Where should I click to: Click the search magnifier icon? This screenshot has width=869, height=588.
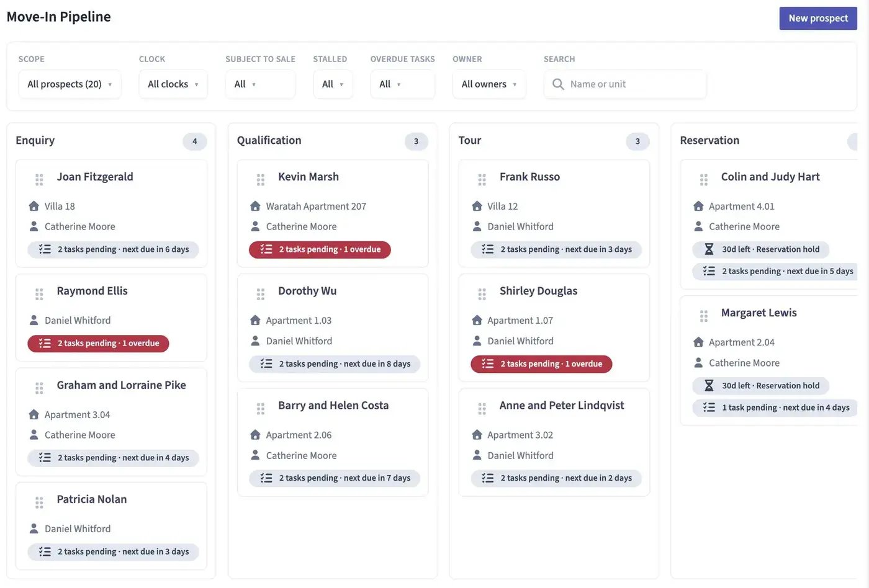point(558,84)
